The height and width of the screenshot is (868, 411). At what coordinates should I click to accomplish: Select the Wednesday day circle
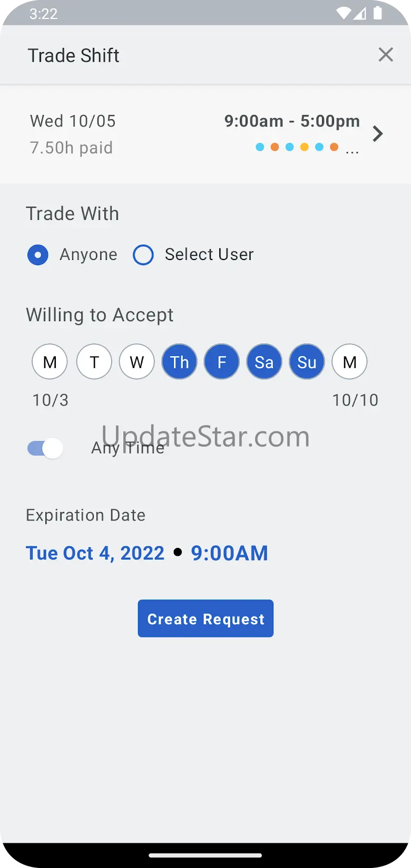(137, 362)
